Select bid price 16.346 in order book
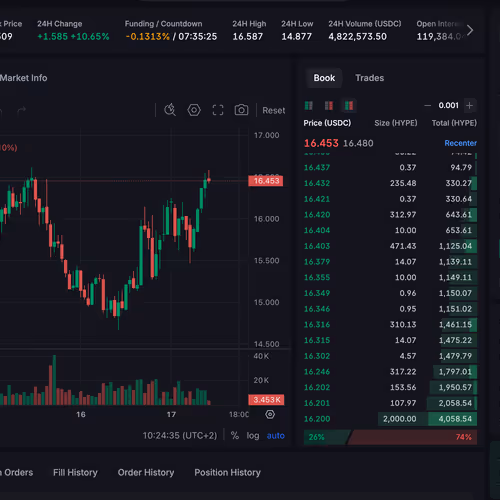Image resolution: width=500 pixels, height=500 pixels. coord(317,309)
